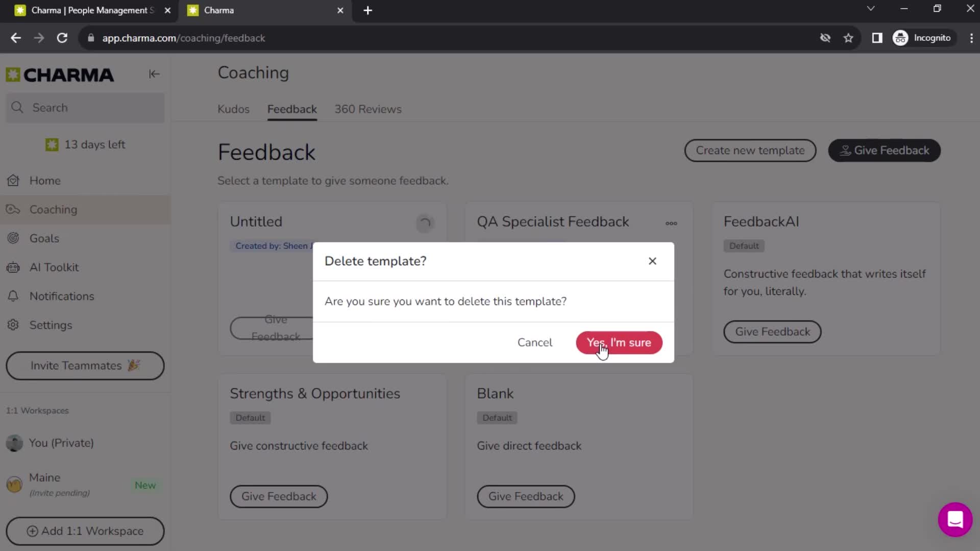
Task: Open Coaching in sidebar
Action: (85, 210)
